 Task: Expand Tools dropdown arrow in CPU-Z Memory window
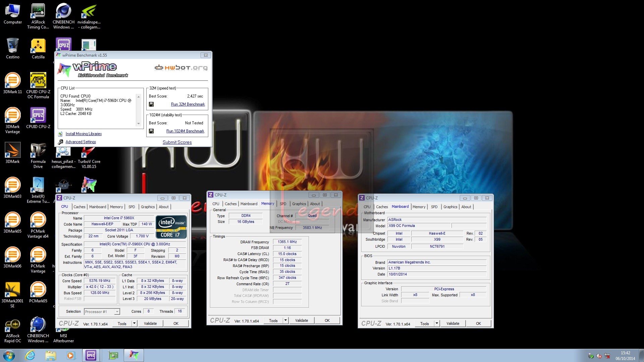285,320
